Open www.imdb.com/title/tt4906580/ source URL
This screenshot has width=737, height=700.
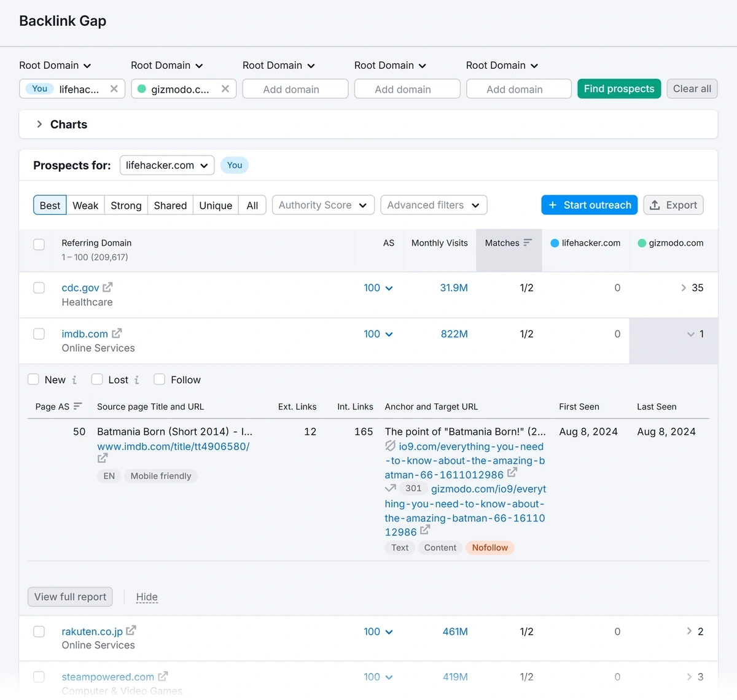[173, 446]
